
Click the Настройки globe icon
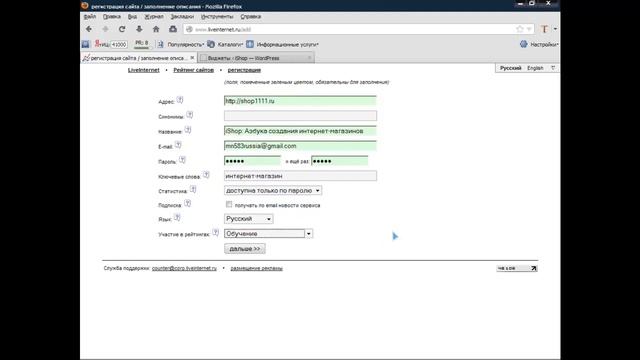click(x=524, y=44)
